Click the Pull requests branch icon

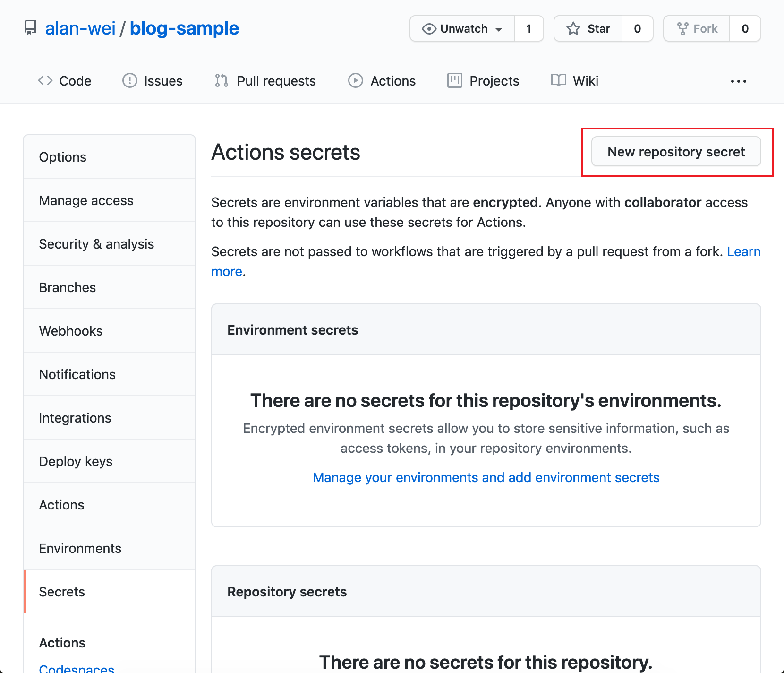222,80
